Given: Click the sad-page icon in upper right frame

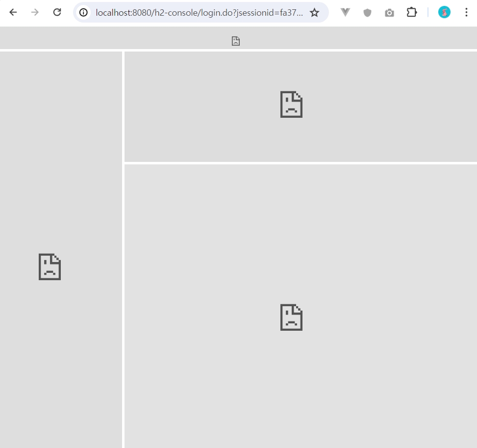Looking at the screenshot, I should 291,105.
